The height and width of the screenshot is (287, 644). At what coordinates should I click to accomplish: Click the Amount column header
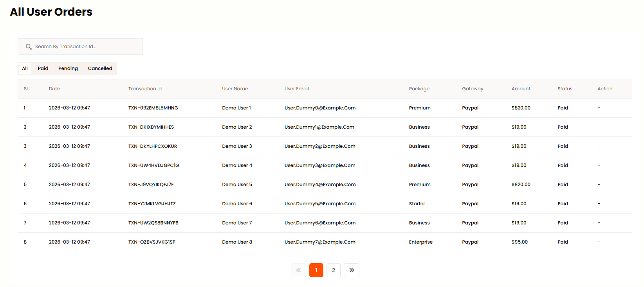click(x=521, y=89)
